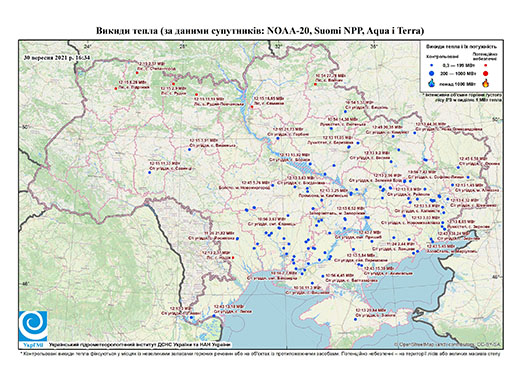Click the lone red marker in Odesa region
Viewport: 520px width, 368px height.
tap(233, 258)
